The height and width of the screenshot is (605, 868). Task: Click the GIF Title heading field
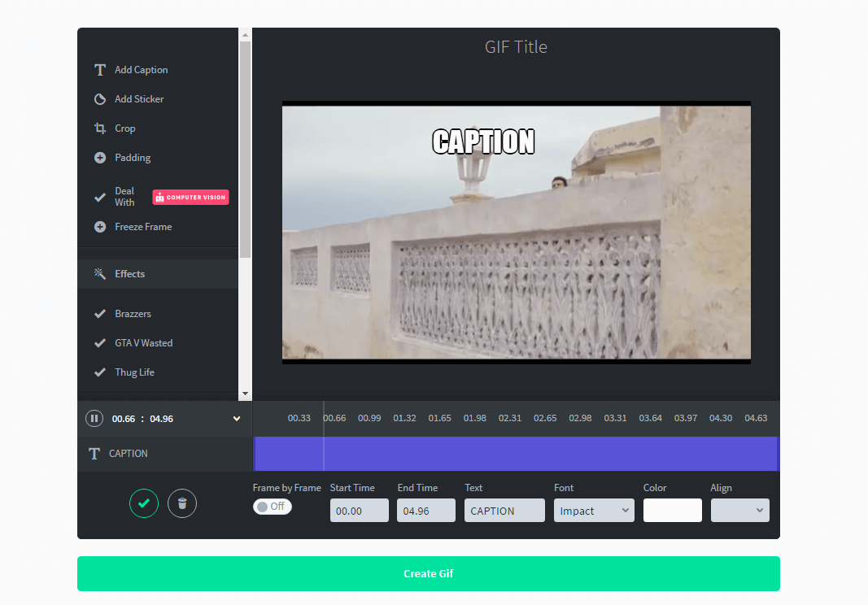point(516,47)
